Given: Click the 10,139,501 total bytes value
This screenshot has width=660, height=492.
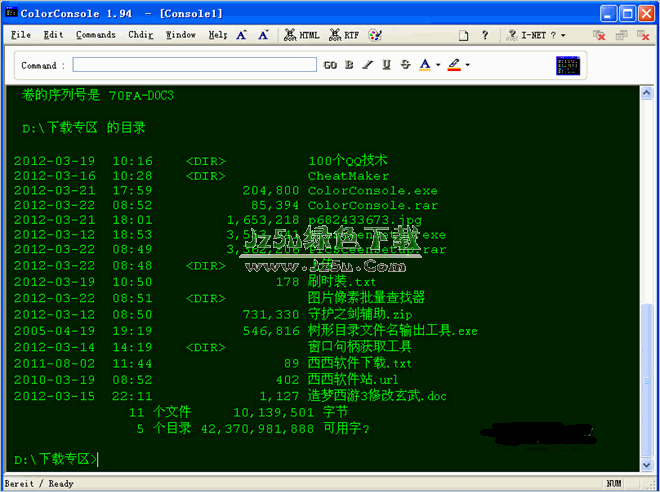Looking at the screenshot, I should coord(274,412).
